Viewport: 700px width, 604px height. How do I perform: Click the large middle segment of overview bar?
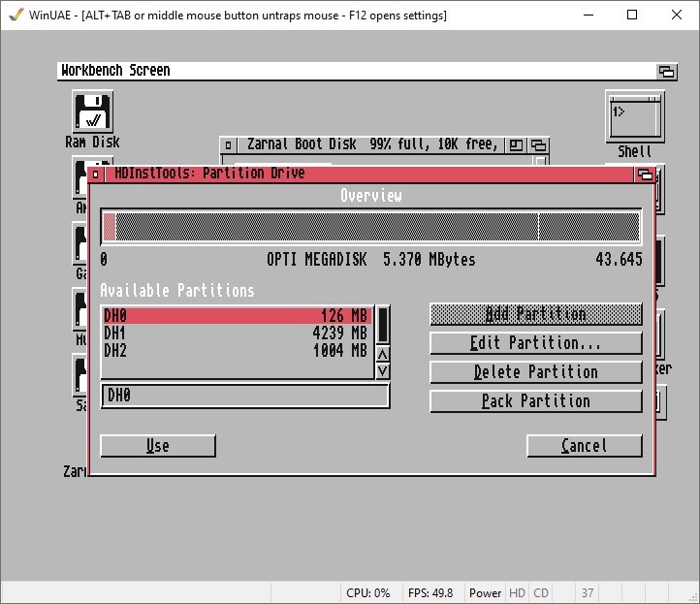click(327, 227)
